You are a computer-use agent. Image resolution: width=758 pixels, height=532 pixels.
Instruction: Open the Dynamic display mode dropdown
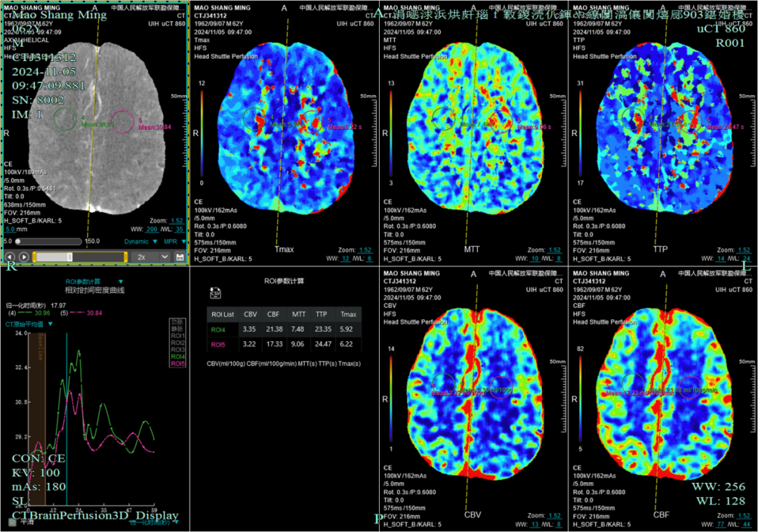pyautogui.click(x=140, y=241)
